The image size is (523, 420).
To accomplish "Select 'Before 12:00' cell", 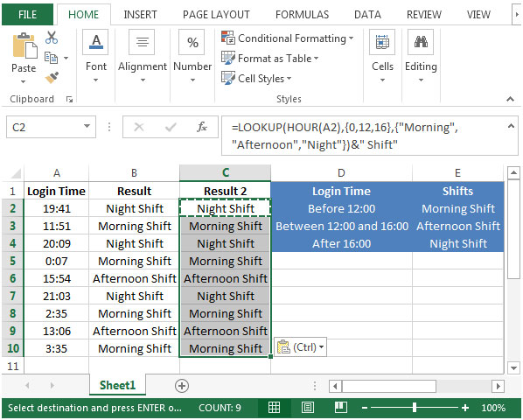I will tap(342, 208).
